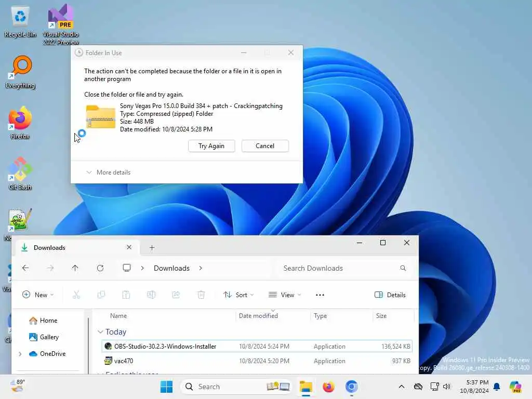Screen dimensions: 532x399
Task: Launch Firefox from the desktop shortcut
Action: coord(20,123)
